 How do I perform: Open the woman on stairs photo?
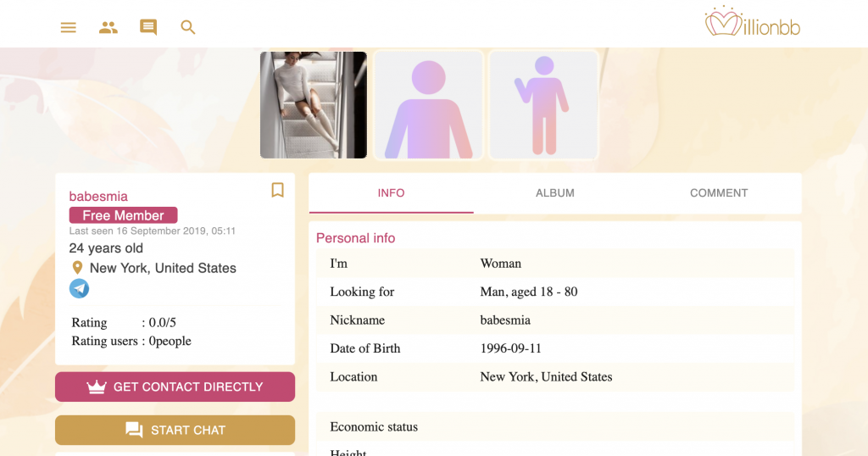pyautogui.click(x=314, y=105)
